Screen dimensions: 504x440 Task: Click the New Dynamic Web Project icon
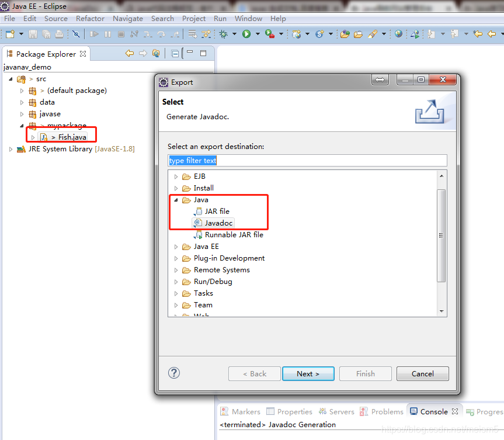tap(296, 34)
